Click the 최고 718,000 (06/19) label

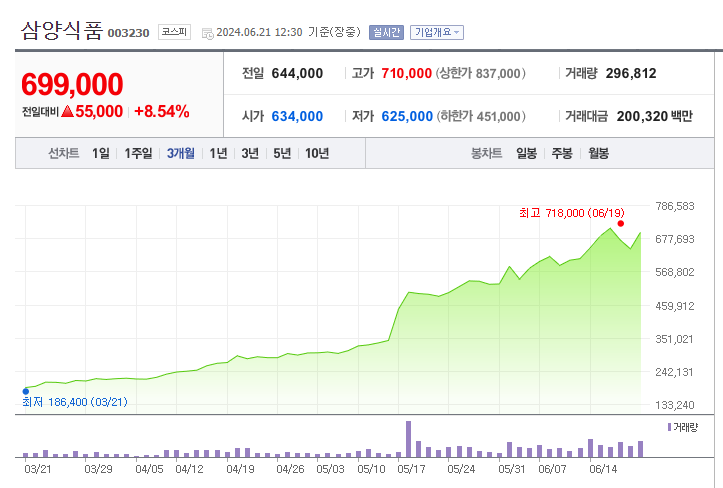[571, 213]
